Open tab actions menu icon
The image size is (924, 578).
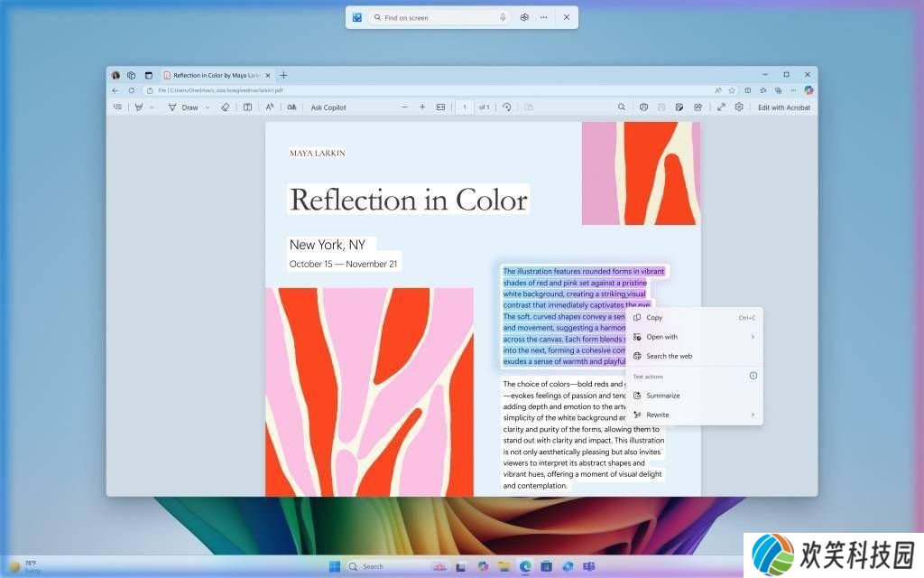click(149, 75)
